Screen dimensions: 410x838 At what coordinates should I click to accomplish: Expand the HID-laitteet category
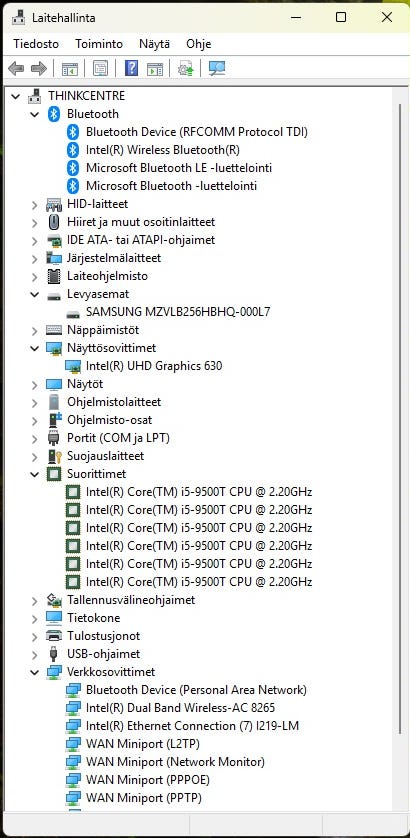(34, 204)
